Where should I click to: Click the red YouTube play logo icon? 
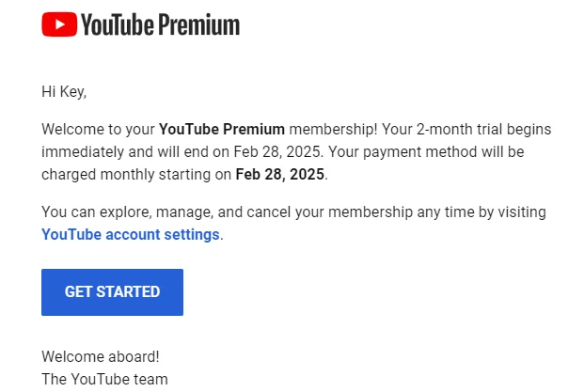[59, 24]
